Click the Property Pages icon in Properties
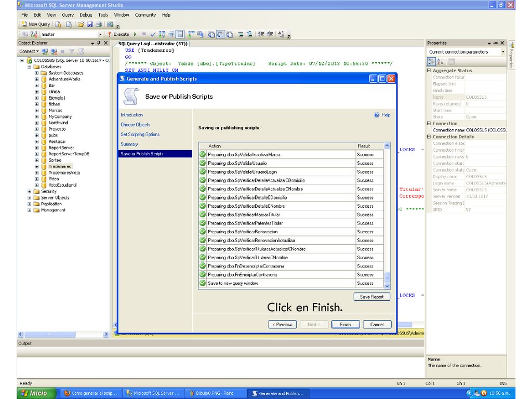The image size is (532, 399). 451,61
